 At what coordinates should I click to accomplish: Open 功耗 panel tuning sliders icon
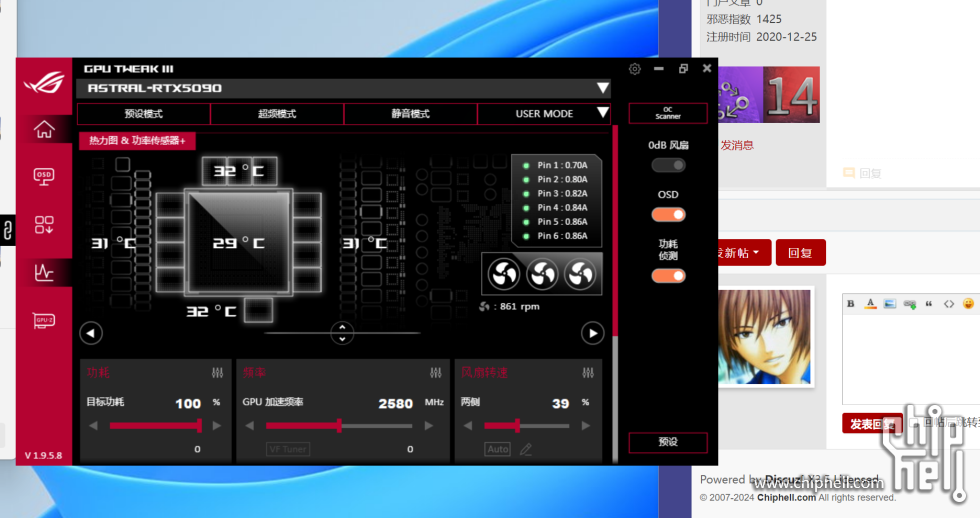coord(217,373)
